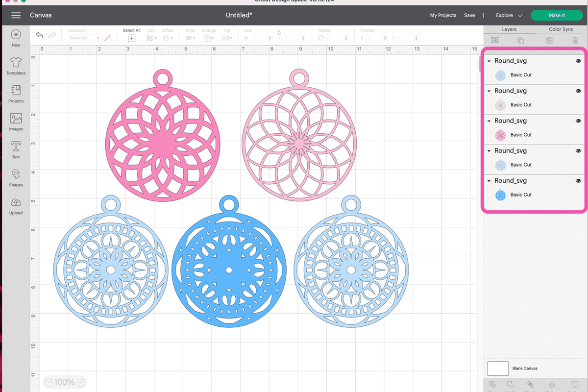The height and width of the screenshot is (392, 588).
Task: Click the Width size field
Action: (261, 38)
